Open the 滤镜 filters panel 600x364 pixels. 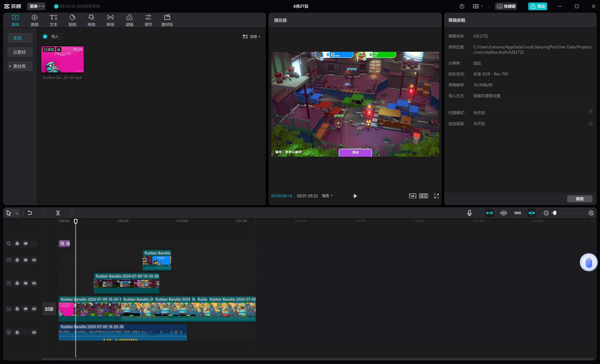(129, 20)
